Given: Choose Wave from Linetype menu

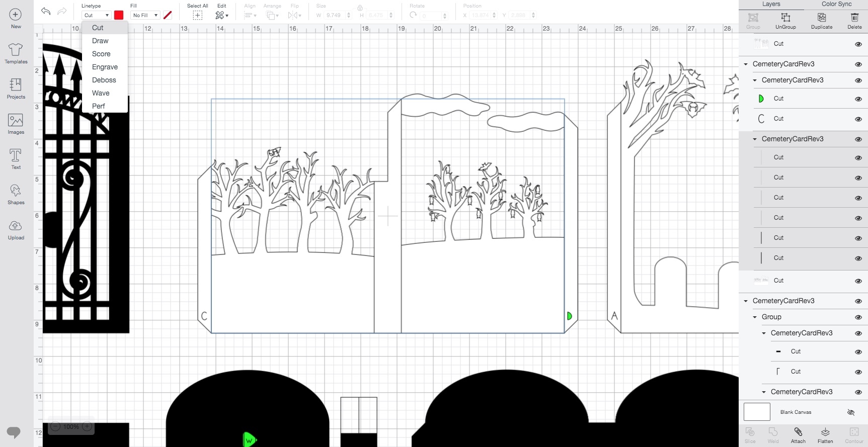Looking at the screenshot, I should tap(105, 93).
